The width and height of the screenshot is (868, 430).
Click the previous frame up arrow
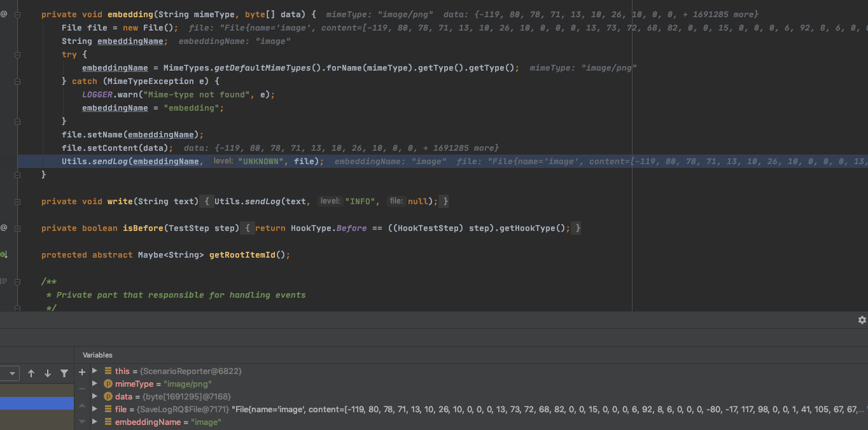(x=31, y=373)
